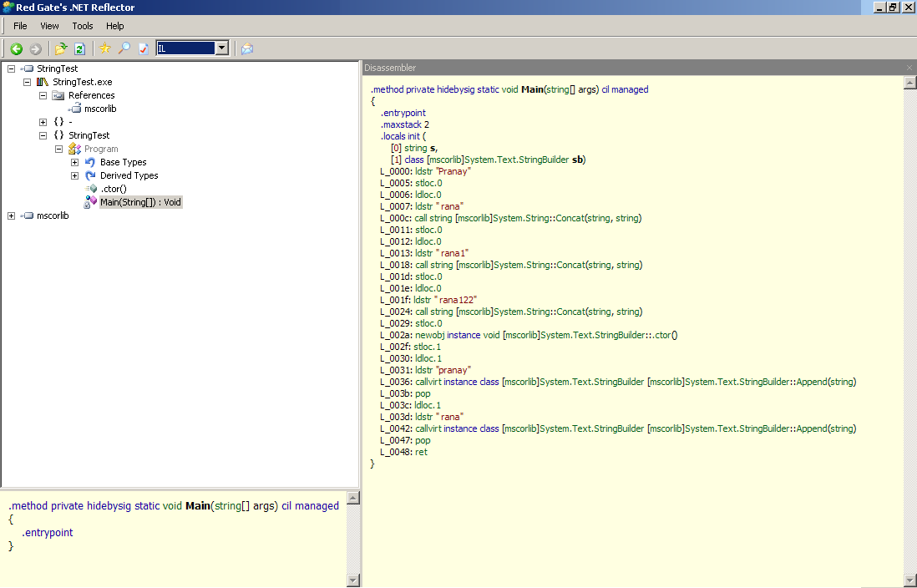Close the Disassembler pane
Image resolution: width=917 pixels, height=588 pixels.
pos(909,68)
